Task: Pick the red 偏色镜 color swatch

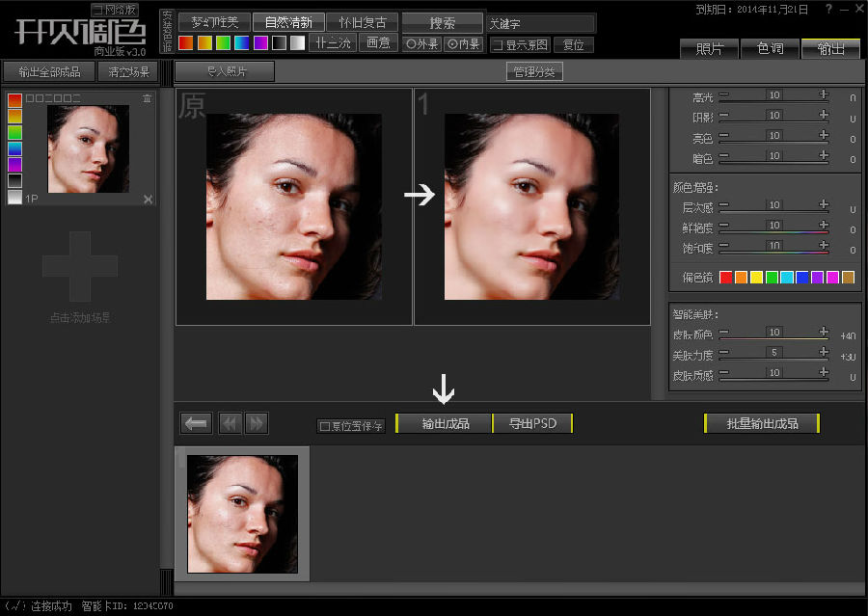Action: pyautogui.click(x=727, y=278)
